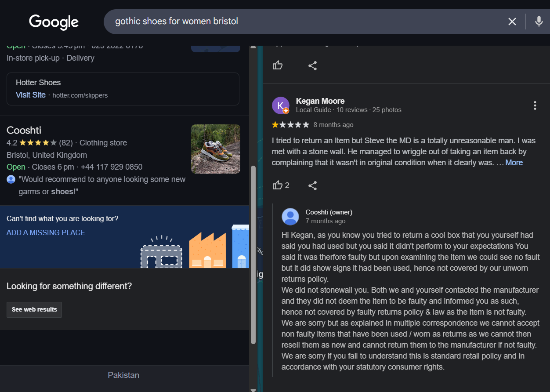
Task: Click the Pakistan location footer text
Action: pos(123,375)
